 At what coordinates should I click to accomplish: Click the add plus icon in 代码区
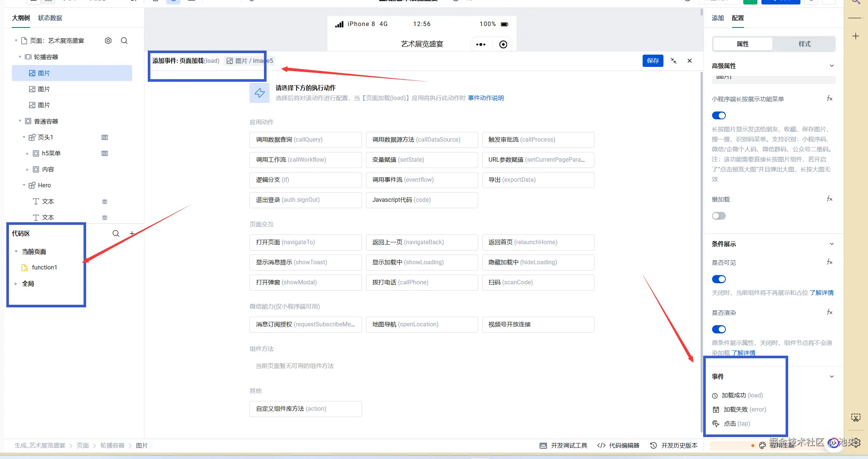point(132,233)
